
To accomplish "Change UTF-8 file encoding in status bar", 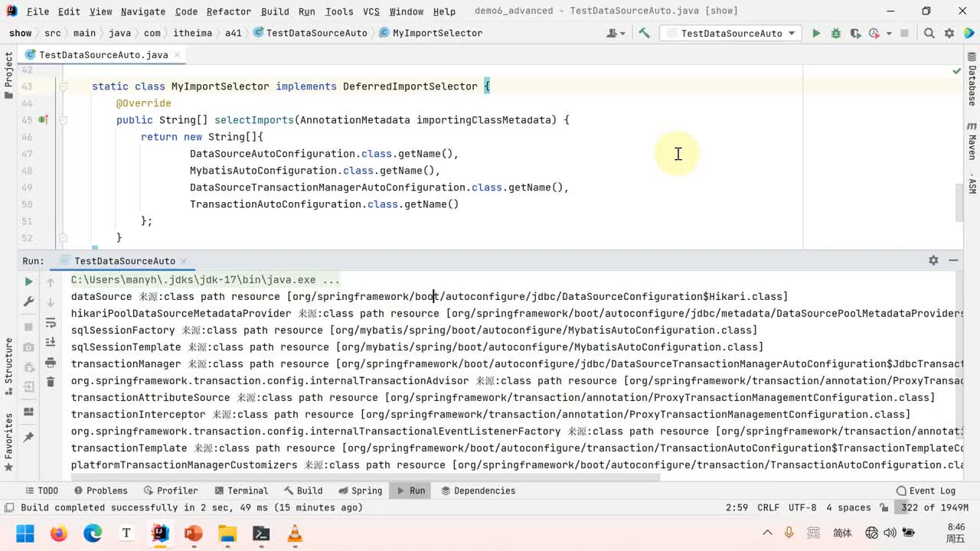I will [x=802, y=507].
